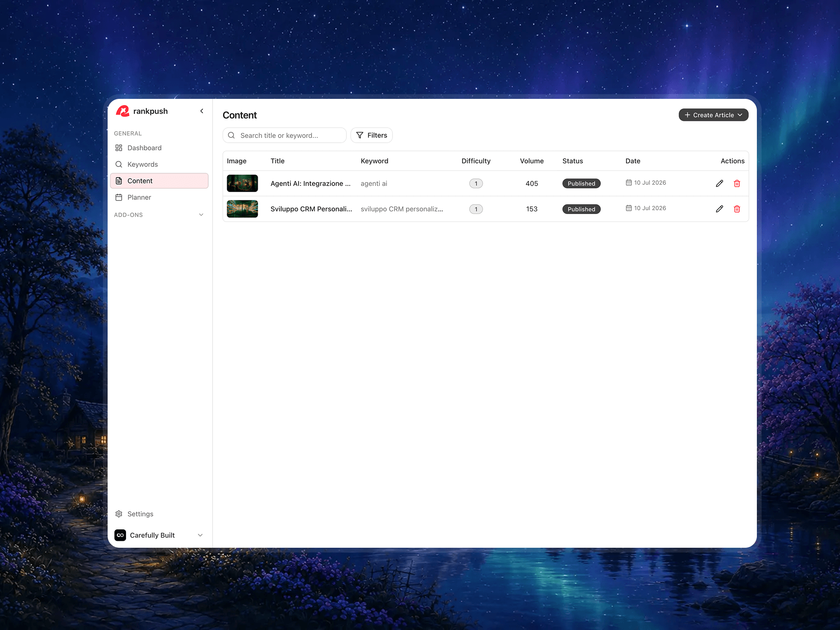Screen dimensions: 840x630
Task: Open the Filters button
Action: [371, 136]
